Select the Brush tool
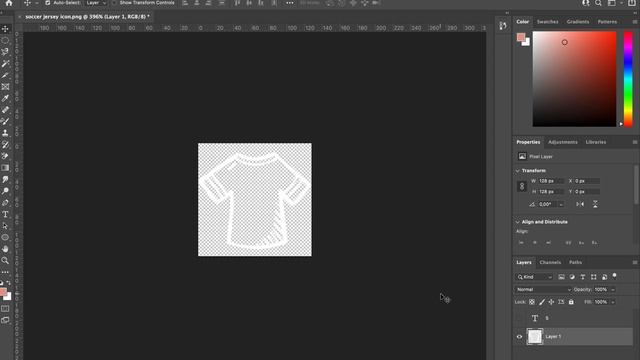 point(5,121)
